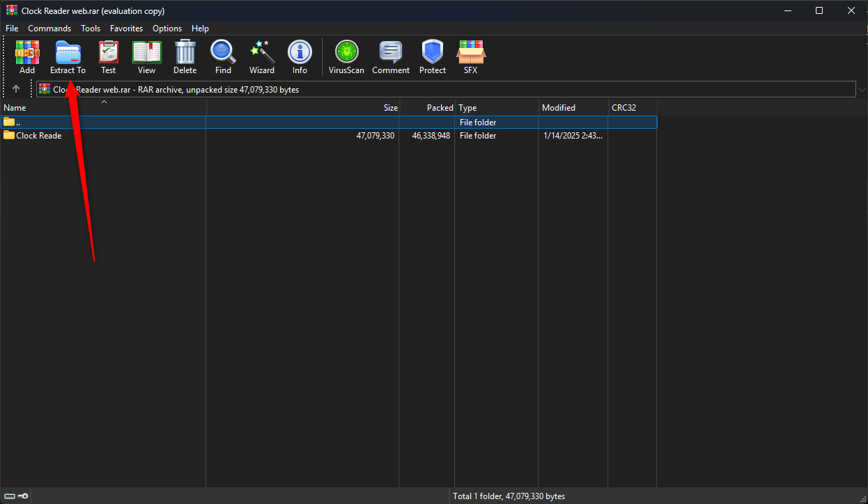Go up one folder level arrow
The image size is (868, 504).
16,89
